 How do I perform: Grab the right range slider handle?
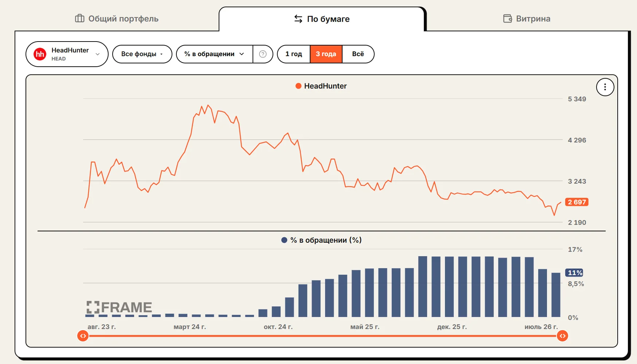[563, 336]
